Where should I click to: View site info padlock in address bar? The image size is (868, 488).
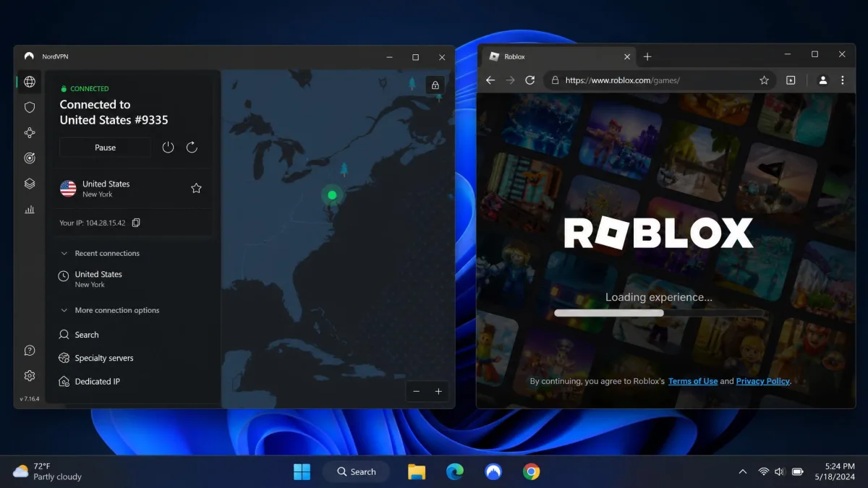554,80
